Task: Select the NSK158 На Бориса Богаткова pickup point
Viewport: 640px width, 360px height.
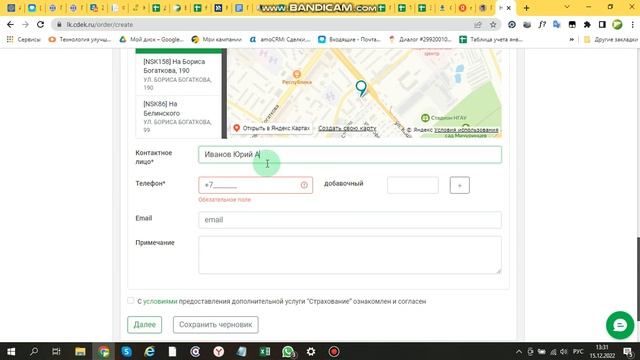Action: point(178,74)
